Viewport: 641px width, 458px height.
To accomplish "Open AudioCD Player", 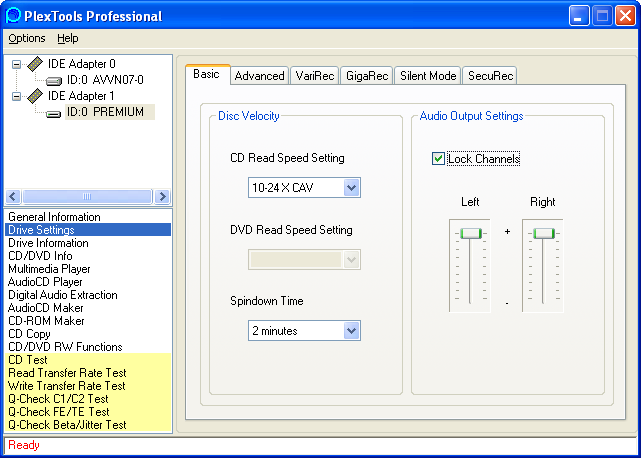I will [x=88, y=282].
